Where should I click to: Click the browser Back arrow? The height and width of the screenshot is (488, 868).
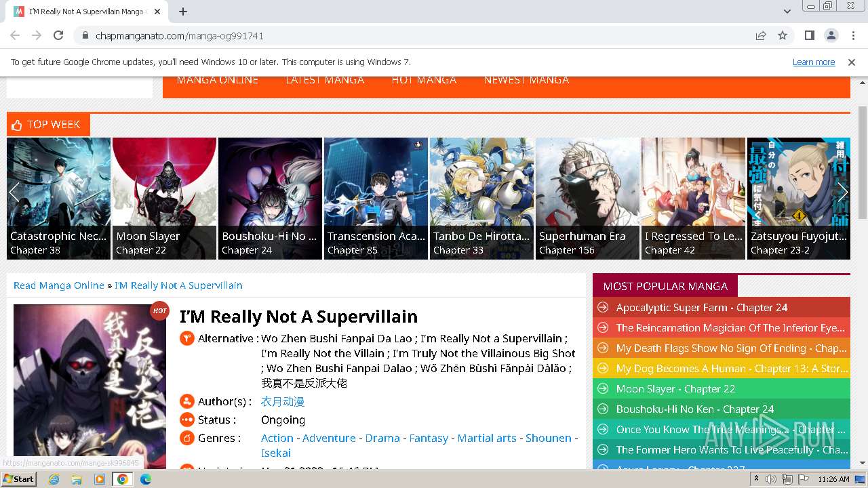tap(15, 35)
